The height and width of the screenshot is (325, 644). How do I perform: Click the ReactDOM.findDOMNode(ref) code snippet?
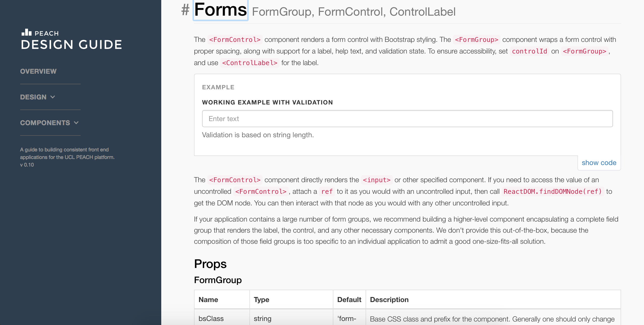click(x=553, y=192)
